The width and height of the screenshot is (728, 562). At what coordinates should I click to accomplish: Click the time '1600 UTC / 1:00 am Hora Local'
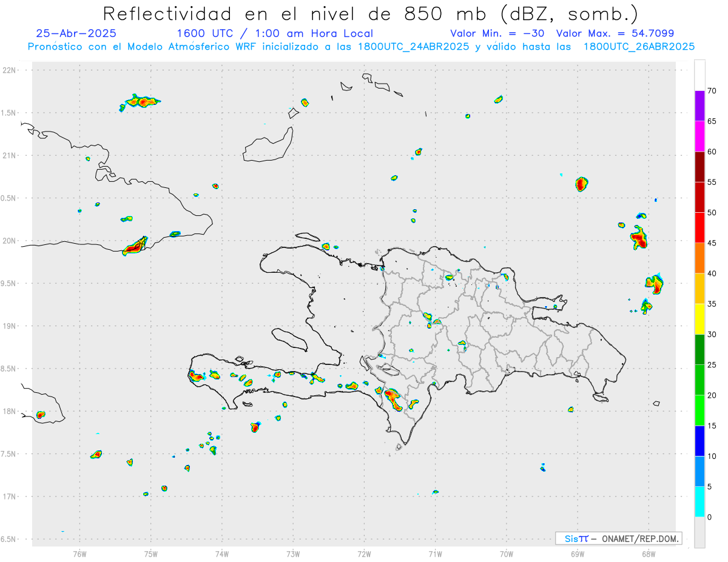tap(275, 34)
